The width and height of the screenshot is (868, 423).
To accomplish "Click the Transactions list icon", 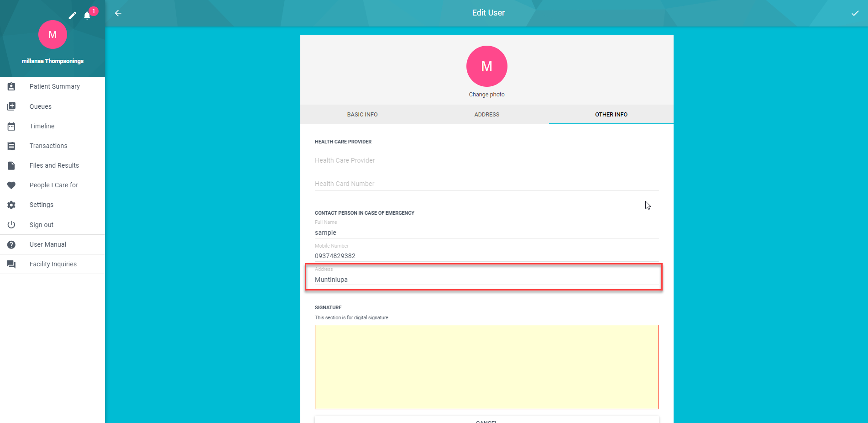I will [x=11, y=146].
